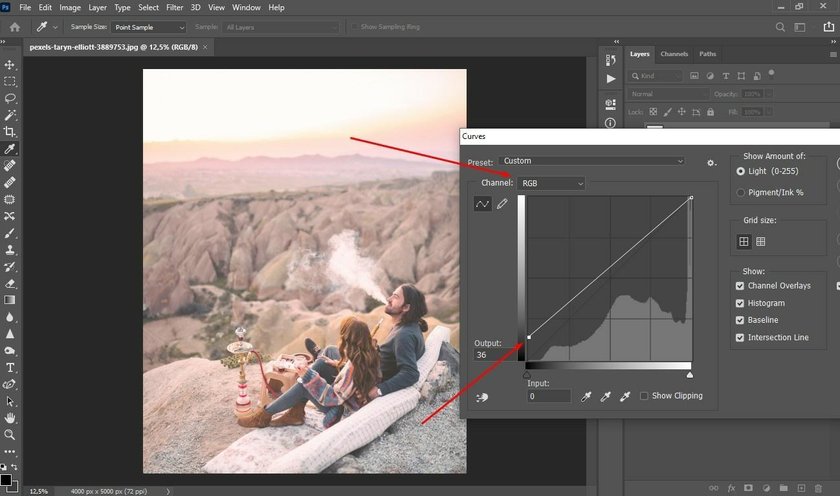Image resolution: width=840 pixels, height=496 pixels.
Task: Select the detailed grid size button
Action: (761, 242)
